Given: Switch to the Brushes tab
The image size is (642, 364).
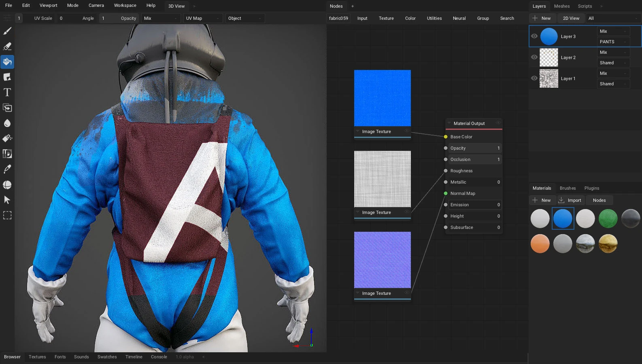Looking at the screenshot, I should (568, 188).
